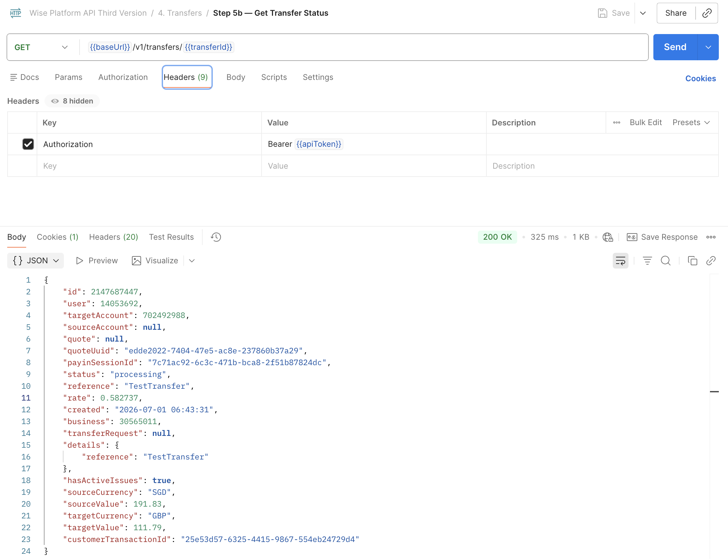The width and height of the screenshot is (728, 560).
Task: Open the Presets dropdown
Action: coord(691,123)
